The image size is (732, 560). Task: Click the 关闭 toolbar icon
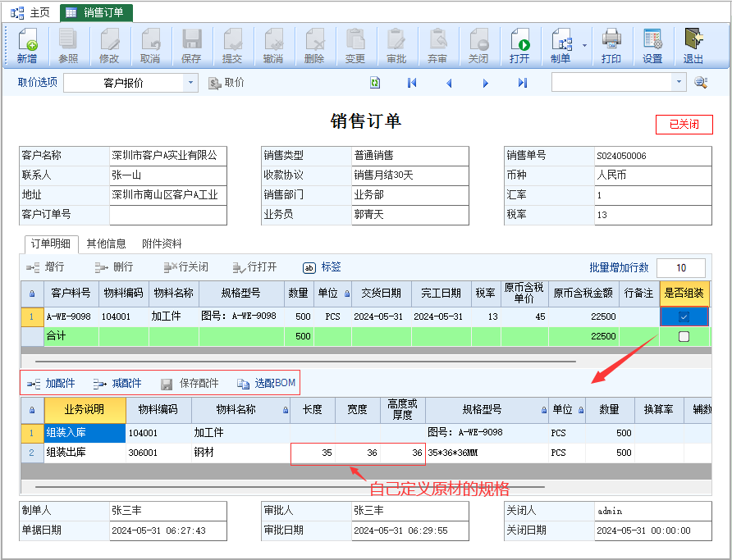tap(478, 46)
